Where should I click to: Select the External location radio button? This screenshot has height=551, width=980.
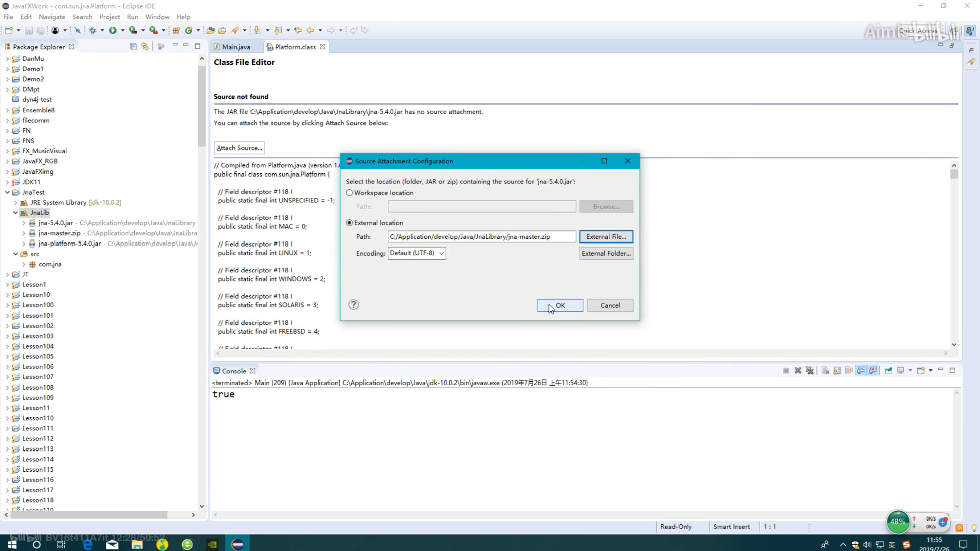[349, 223]
